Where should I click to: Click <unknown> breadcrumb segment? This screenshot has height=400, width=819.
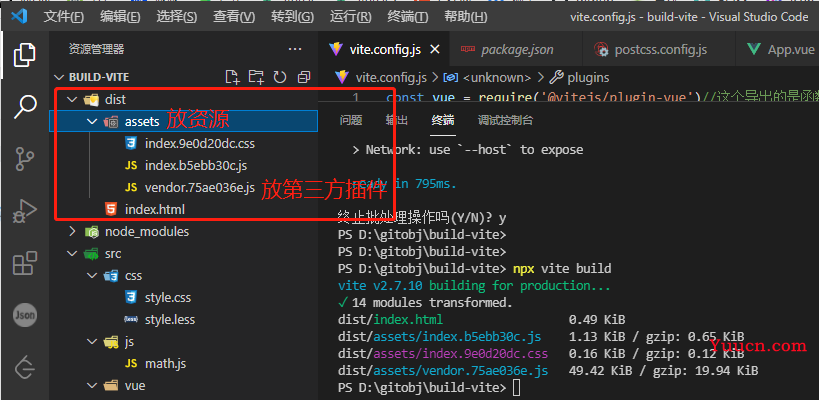click(497, 78)
